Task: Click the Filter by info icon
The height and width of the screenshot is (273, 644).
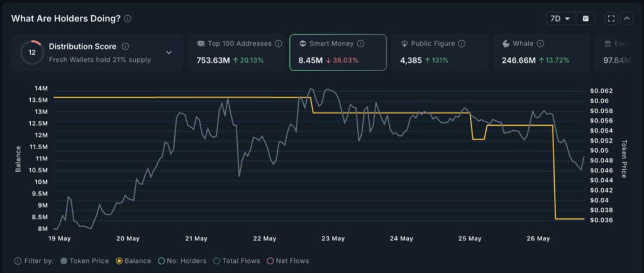Action: 18,261
